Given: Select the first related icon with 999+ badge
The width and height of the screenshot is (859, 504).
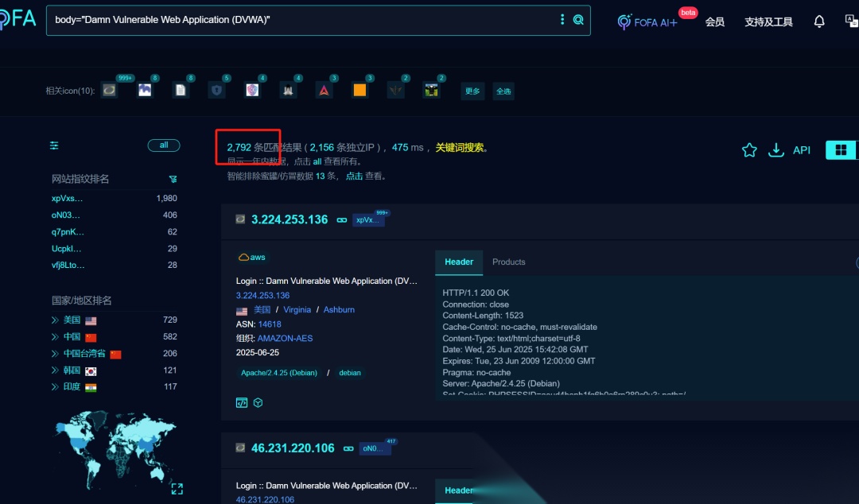Looking at the screenshot, I should pyautogui.click(x=109, y=91).
